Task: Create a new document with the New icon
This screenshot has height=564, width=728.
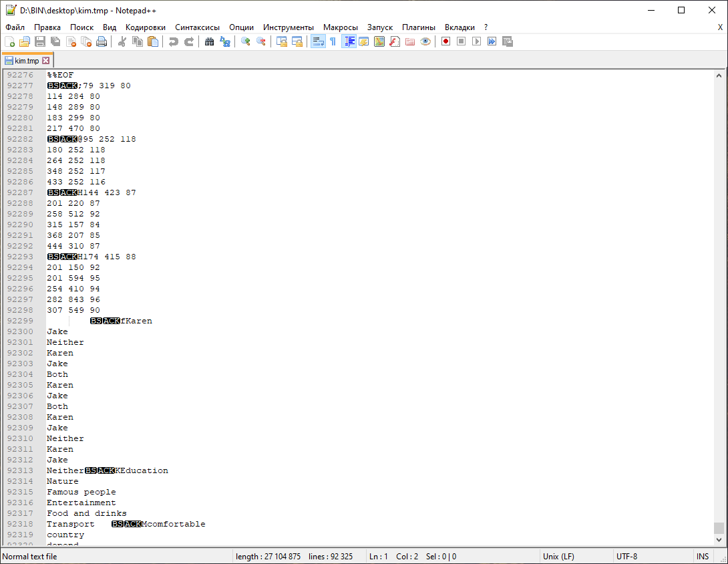Action: (10, 42)
